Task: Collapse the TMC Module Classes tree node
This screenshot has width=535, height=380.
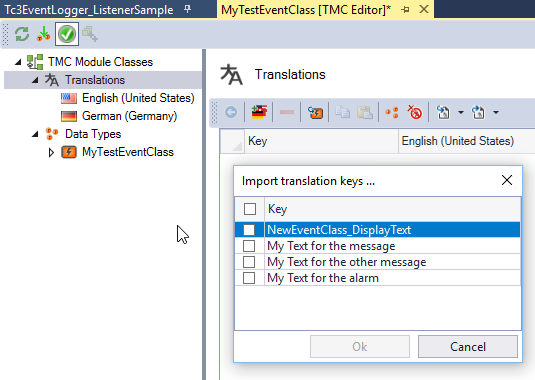Action: point(18,62)
